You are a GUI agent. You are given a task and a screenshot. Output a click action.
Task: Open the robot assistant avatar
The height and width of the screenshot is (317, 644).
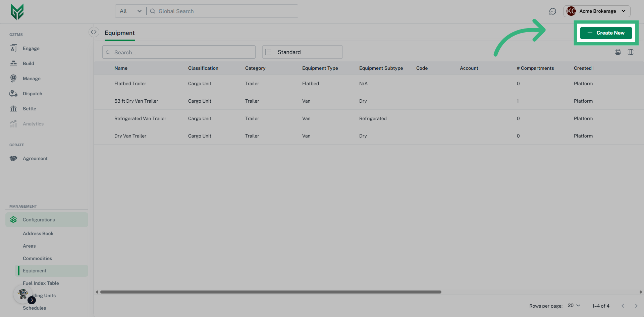[x=23, y=294]
